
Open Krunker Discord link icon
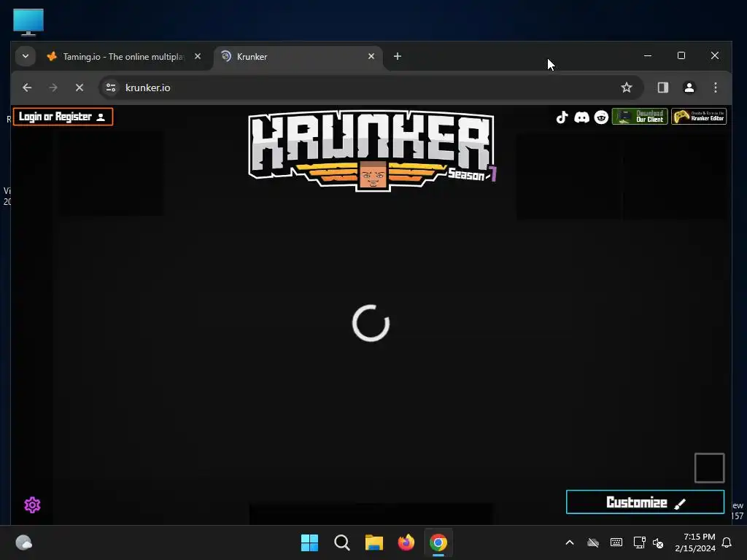(x=581, y=117)
